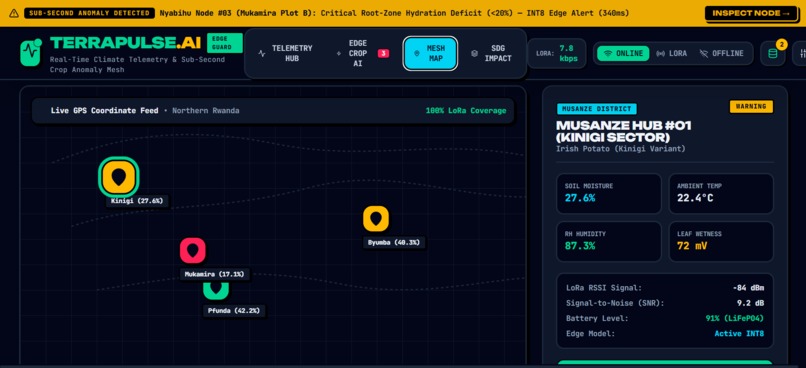
Task: Click the Edge Model Active INT8 value
Action: point(739,334)
